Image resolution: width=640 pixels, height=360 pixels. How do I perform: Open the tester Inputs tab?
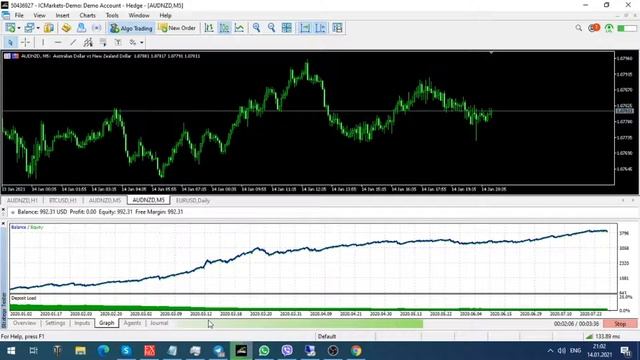[82, 323]
